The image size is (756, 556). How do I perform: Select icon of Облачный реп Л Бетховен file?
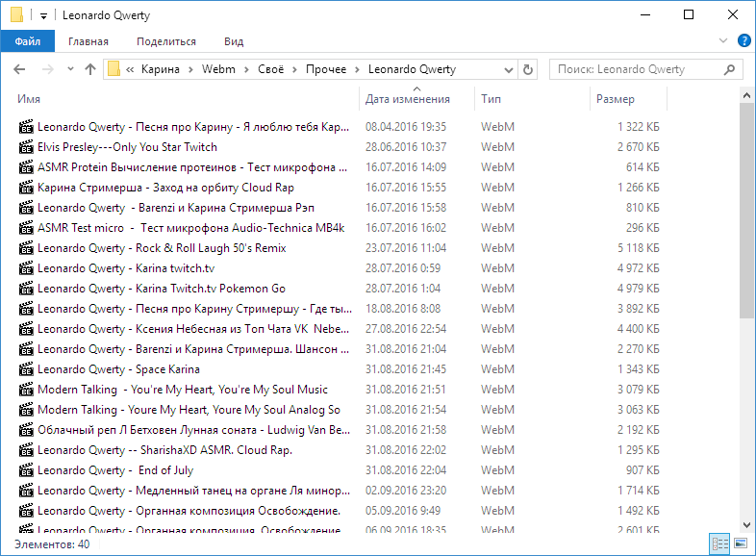tap(26, 430)
